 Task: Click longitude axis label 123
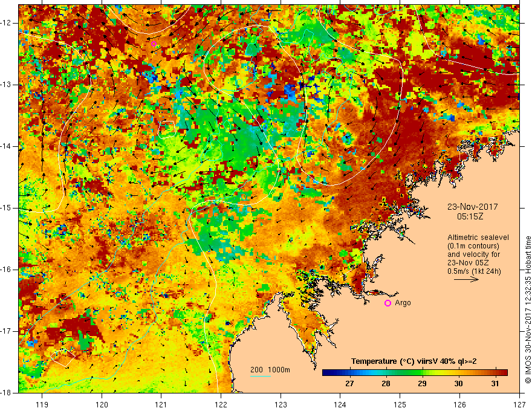(x=281, y=404)
